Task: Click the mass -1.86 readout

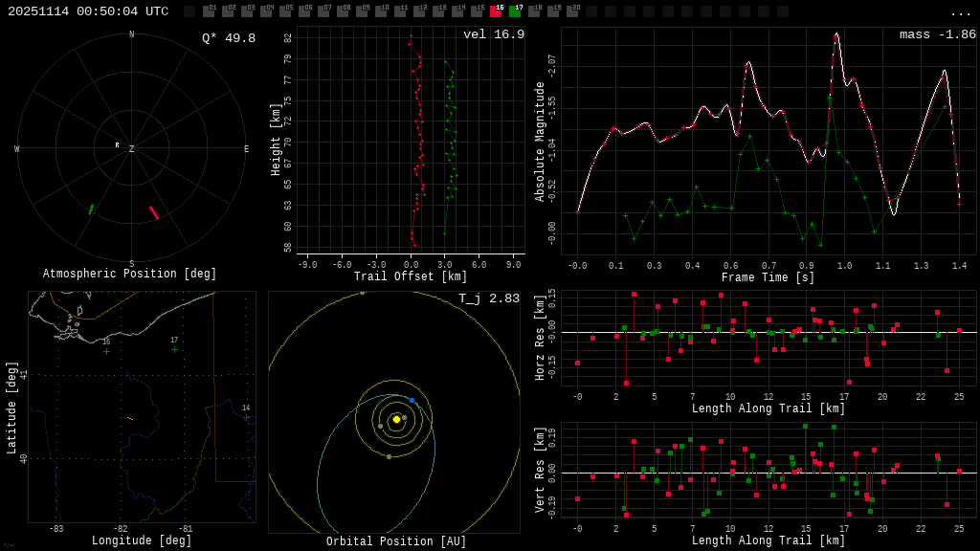Action: point(938,34)
